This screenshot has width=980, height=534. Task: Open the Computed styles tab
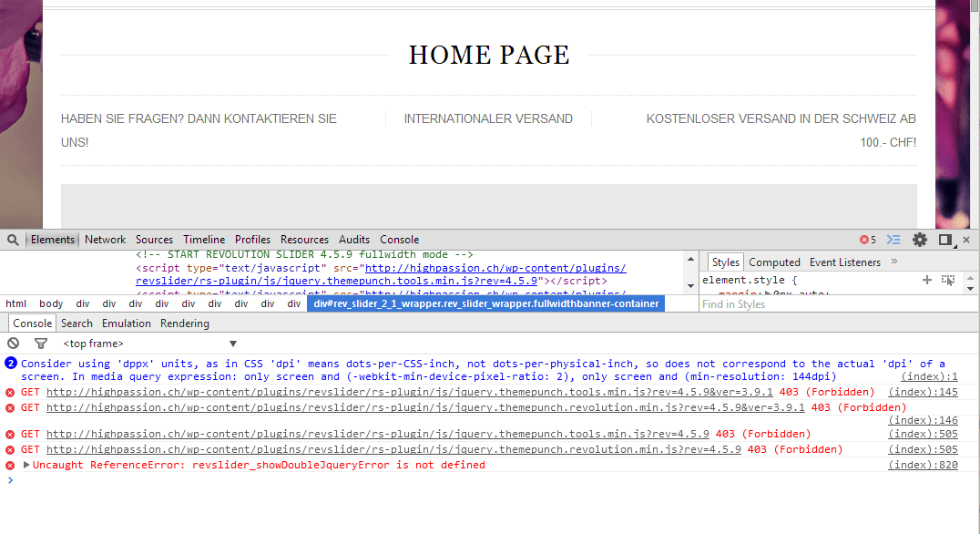point(774,262)
